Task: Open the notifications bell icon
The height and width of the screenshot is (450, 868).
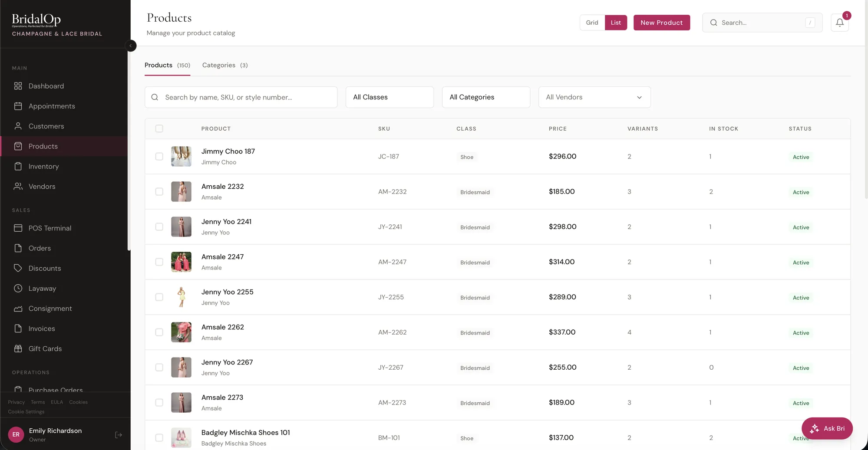Action: pyautogui.click(x=839, y=23)
